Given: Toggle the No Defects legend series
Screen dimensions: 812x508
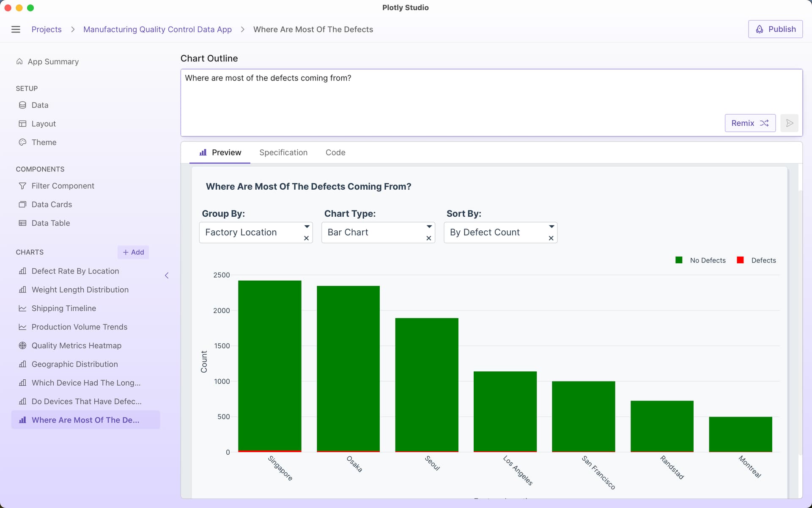Looking at the screenshot, I should [708, 260].
